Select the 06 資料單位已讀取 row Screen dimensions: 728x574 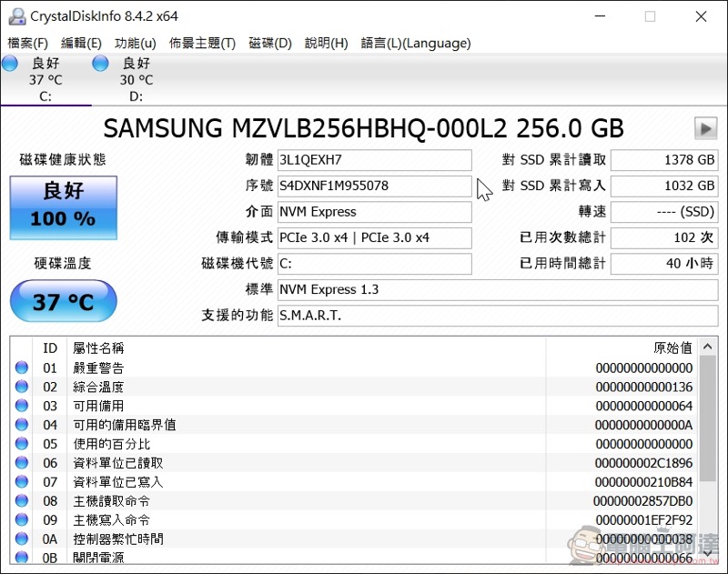click(x=353, y=463)
